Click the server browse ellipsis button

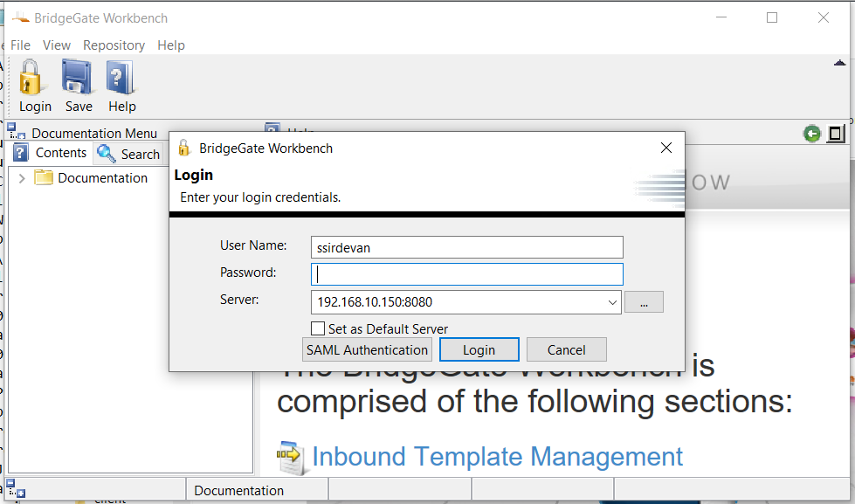click(x=644, y=301)
